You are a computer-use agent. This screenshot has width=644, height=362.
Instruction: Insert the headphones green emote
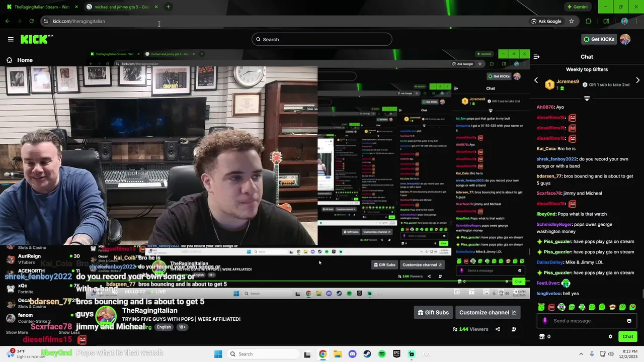(561, 307)
